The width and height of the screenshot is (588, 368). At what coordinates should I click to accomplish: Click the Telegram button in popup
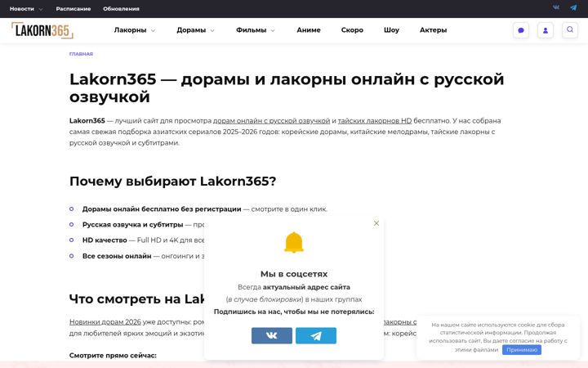316,335
